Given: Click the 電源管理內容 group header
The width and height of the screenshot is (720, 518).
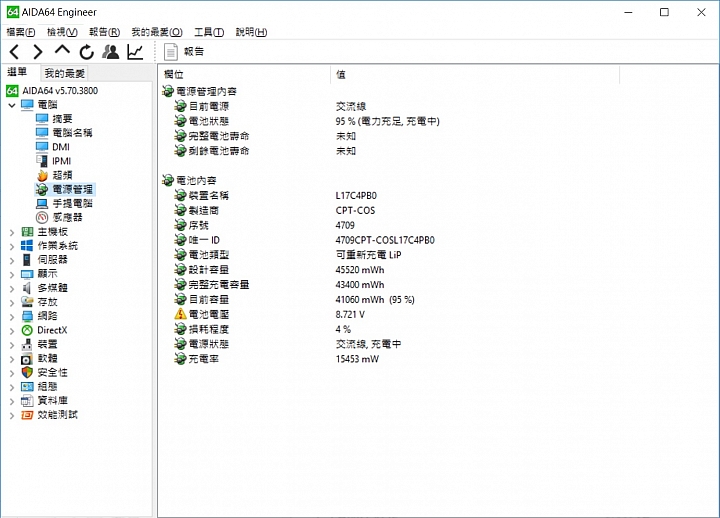Looking at the screenshot, I should [x=199, y=91].
